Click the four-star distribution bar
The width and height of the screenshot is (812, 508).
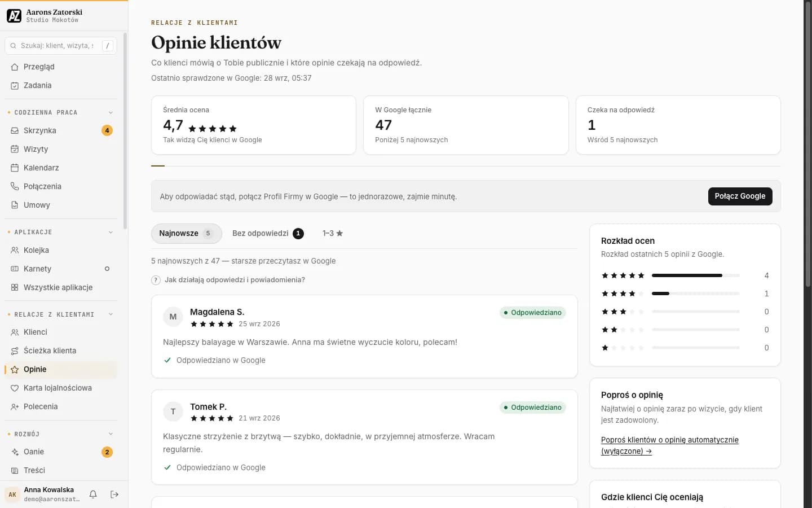pos(695,294)
